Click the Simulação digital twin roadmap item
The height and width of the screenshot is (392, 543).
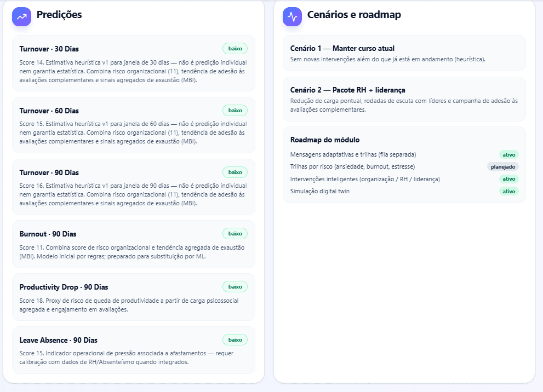coord(319,191)
